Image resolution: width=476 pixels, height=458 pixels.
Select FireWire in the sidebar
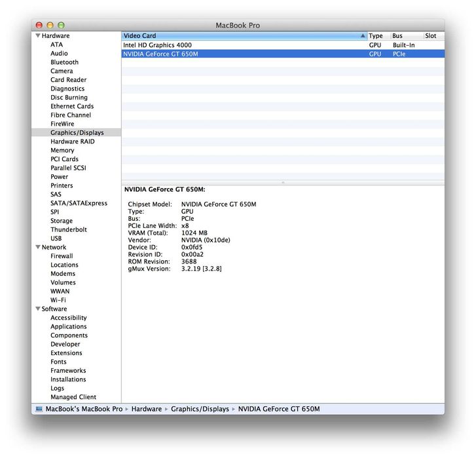click(62, 124)
